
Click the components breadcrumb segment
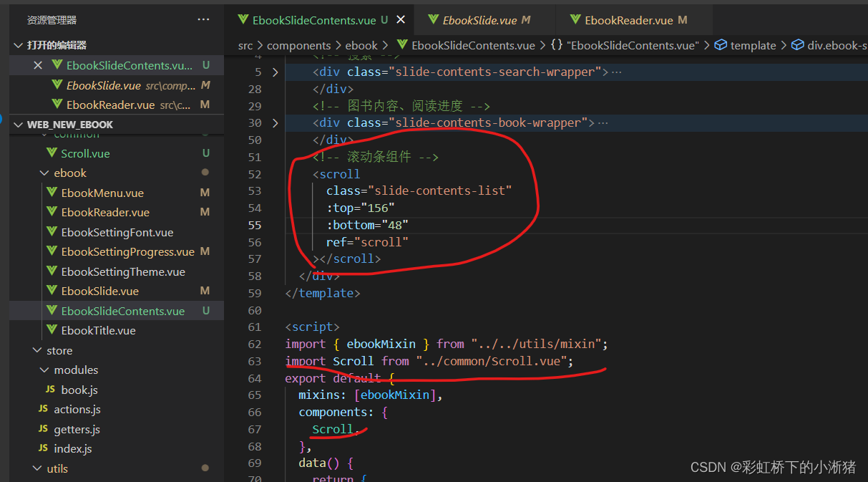click(299, 45)
